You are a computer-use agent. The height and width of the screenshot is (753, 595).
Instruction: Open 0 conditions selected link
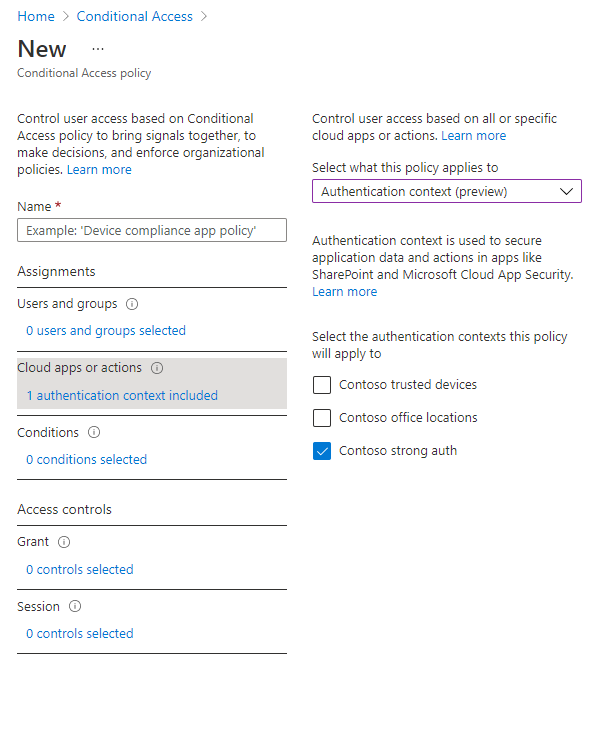click(x=86, y=460)
